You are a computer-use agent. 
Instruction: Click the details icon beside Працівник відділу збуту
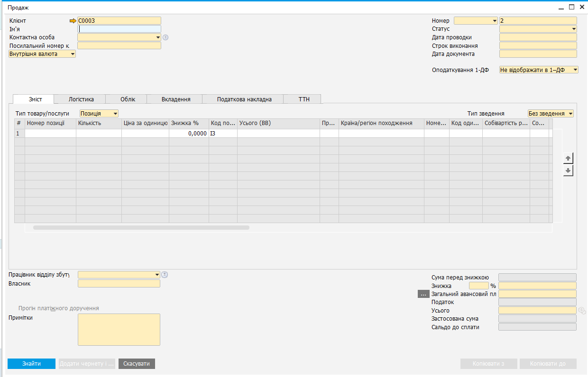click(165, 275)
